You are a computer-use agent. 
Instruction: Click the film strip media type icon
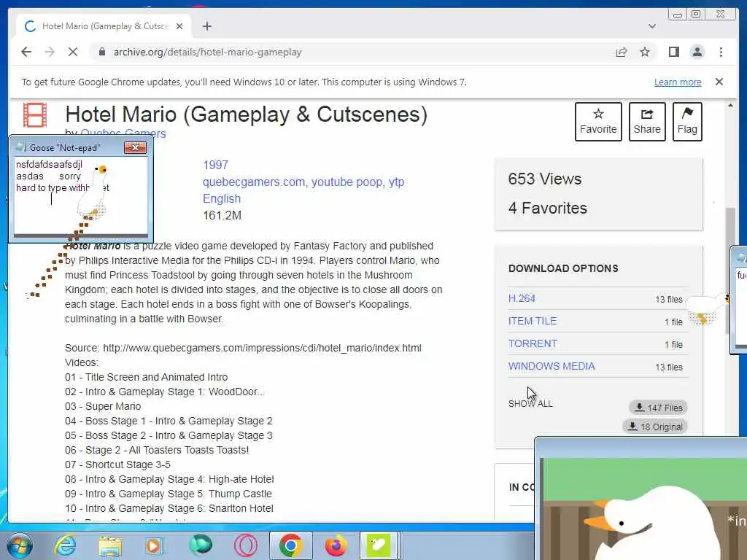(35, 114)
